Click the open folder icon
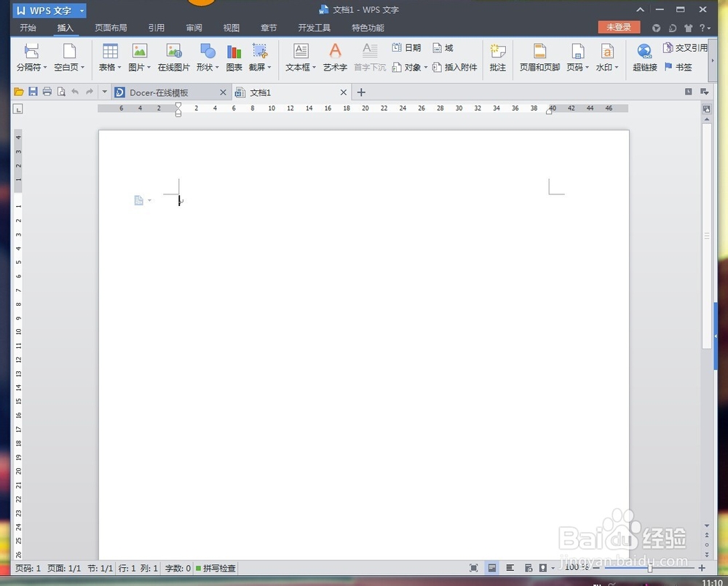Image resolution: width=728 pixels, height=586 pixels. pos(19,92)
